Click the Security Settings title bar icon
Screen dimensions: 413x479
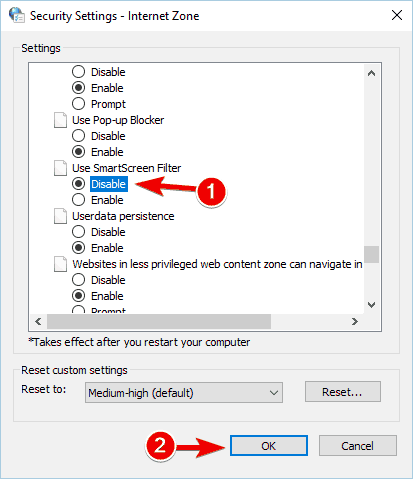click(x=17, y=15)
